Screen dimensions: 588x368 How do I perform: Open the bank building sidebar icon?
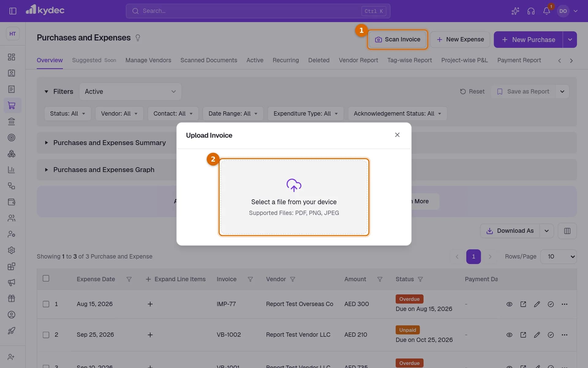point(12,121)
